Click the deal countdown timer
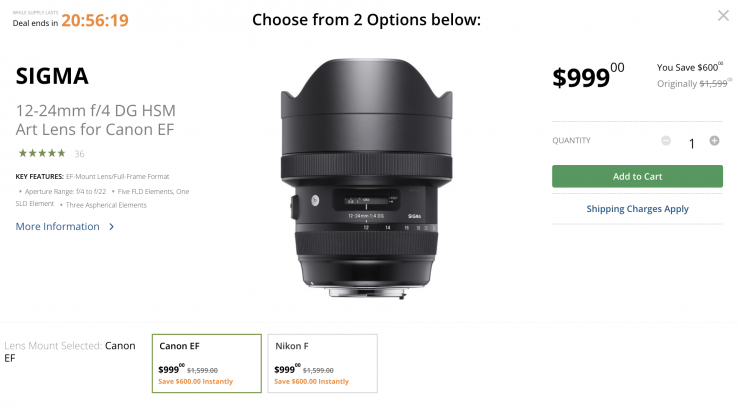 point(94,19)
